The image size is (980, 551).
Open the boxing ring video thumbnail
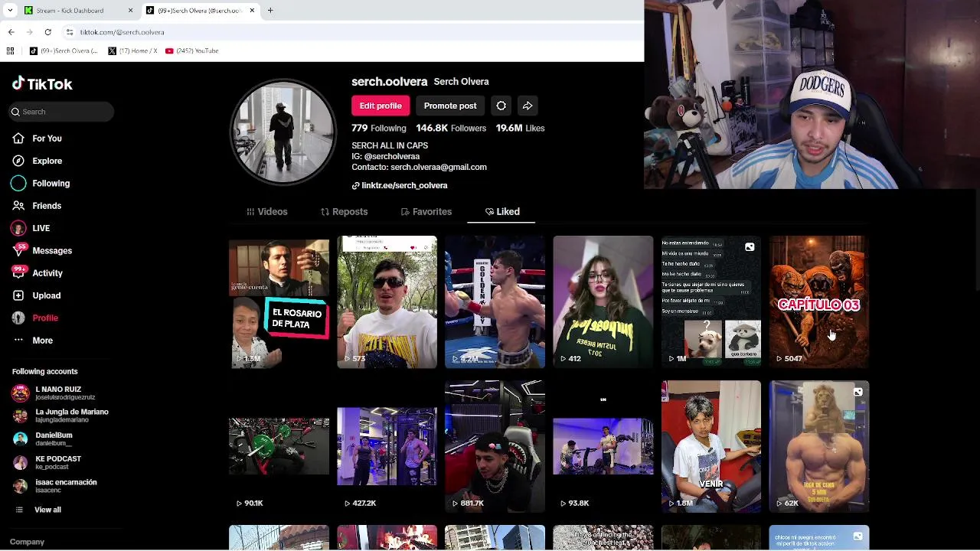(495, 302)
